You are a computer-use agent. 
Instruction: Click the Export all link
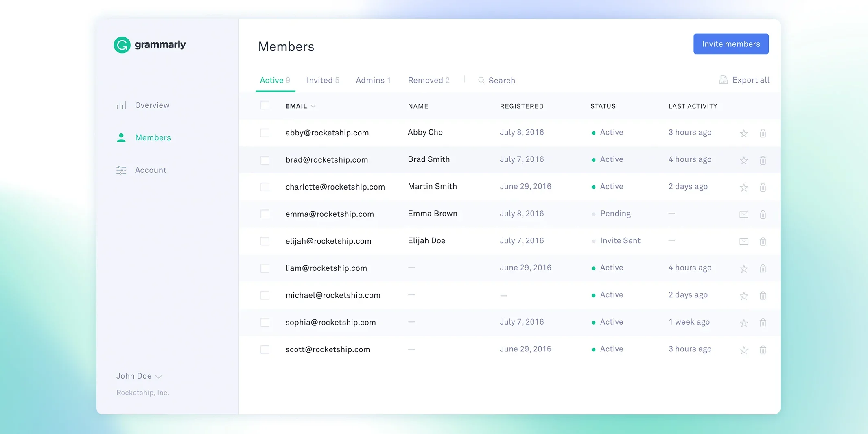pyautogui.click(x=744, y=80)
